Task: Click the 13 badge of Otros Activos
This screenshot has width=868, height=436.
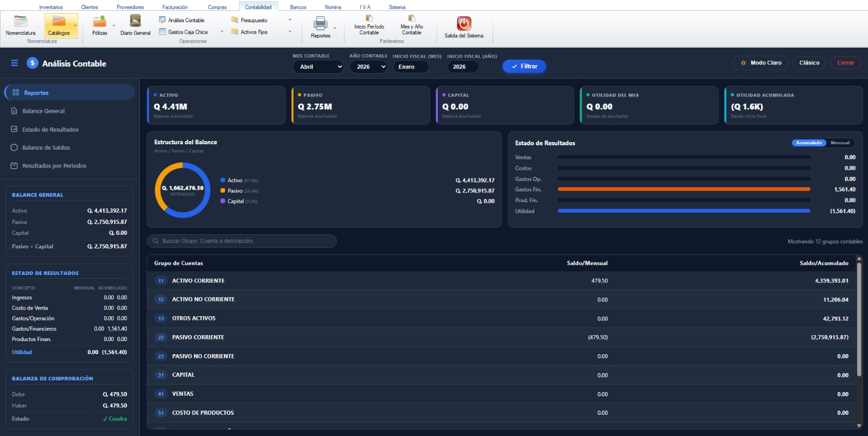Action: [161, 319]
